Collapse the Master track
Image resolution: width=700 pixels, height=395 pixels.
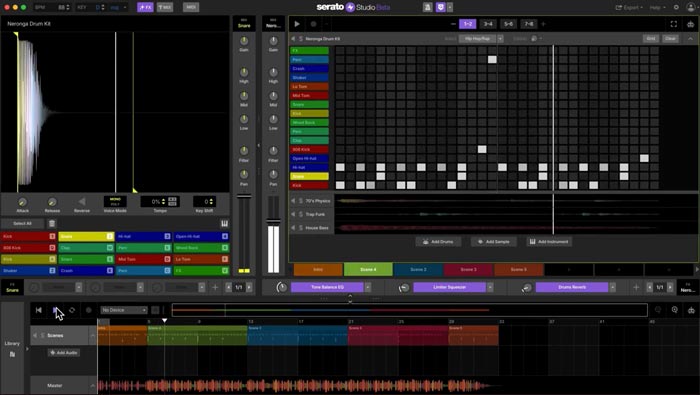click(x=93, y=386)
